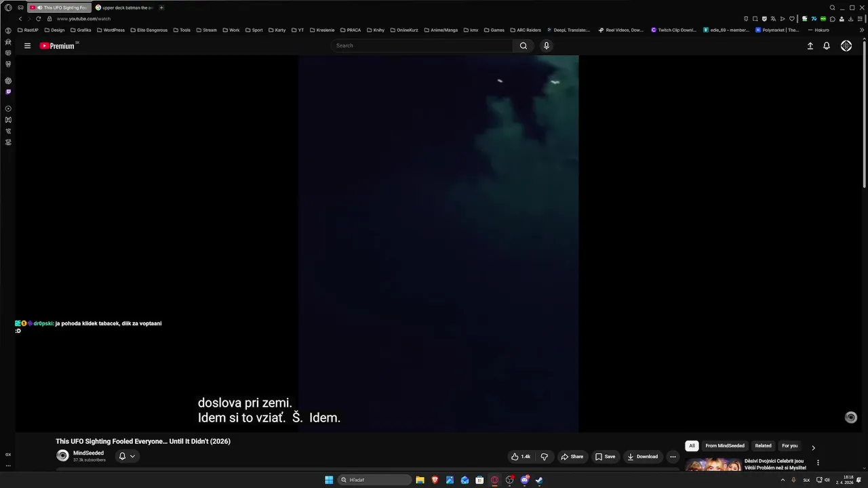868x488 pixels.
Task: Open File Explorer from the taskbar
Action: click(x=420, y=480)
